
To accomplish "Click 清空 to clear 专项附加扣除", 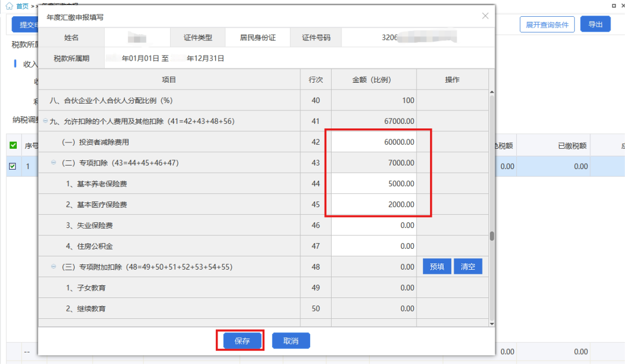I will click(468, 267).
